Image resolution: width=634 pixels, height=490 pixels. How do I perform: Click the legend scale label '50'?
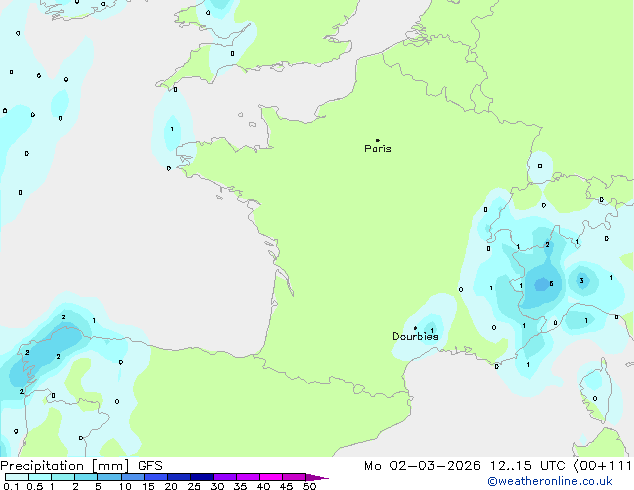pos(310,486)
